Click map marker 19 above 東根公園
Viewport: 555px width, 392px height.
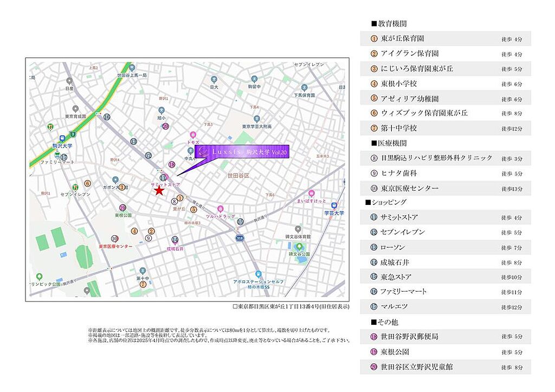tap(123, 207)
